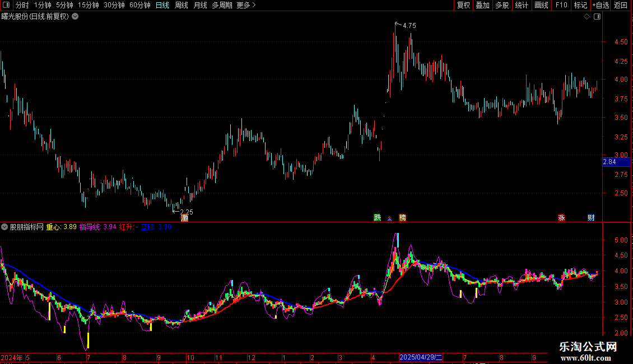Click the 返回 back button
The width and height of the screenshot is (633, 364).
[x=621, y=5]
